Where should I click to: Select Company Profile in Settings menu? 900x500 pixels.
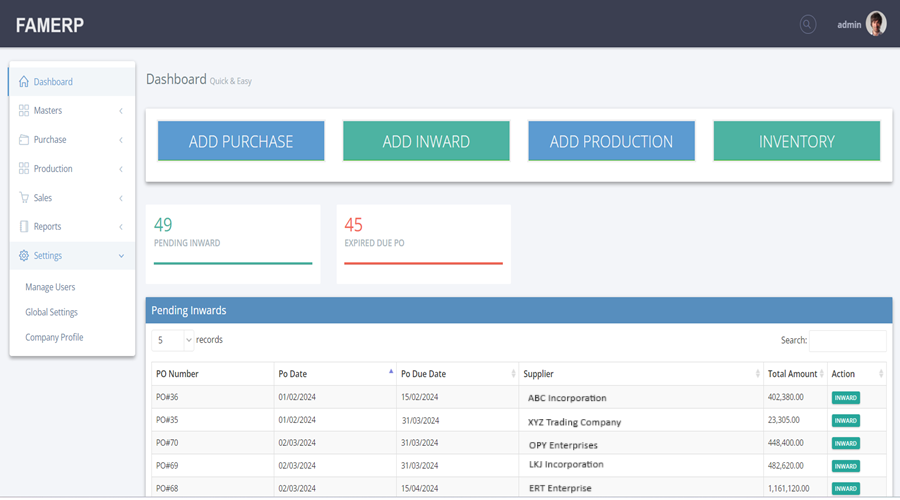(54, 337)
